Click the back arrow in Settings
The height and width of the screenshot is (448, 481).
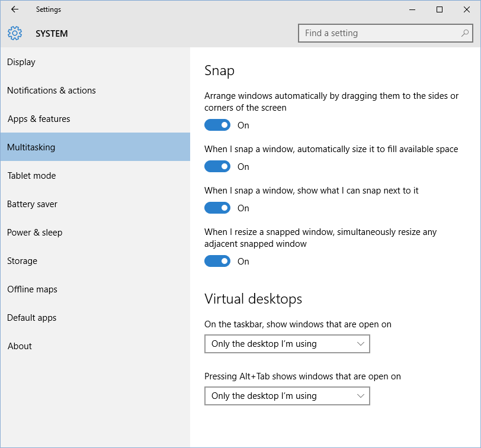[x=15, y=9]
